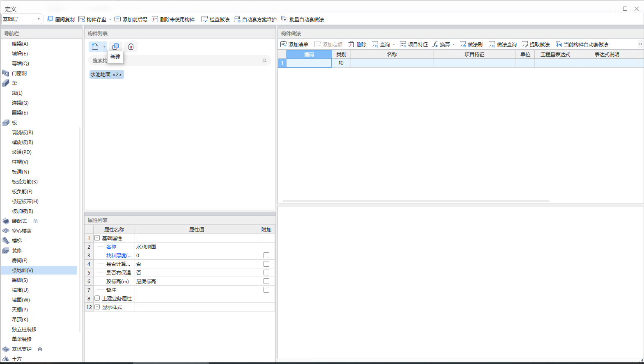Toggle 块料厚度 附加 checkbox

tap(266, 255)
